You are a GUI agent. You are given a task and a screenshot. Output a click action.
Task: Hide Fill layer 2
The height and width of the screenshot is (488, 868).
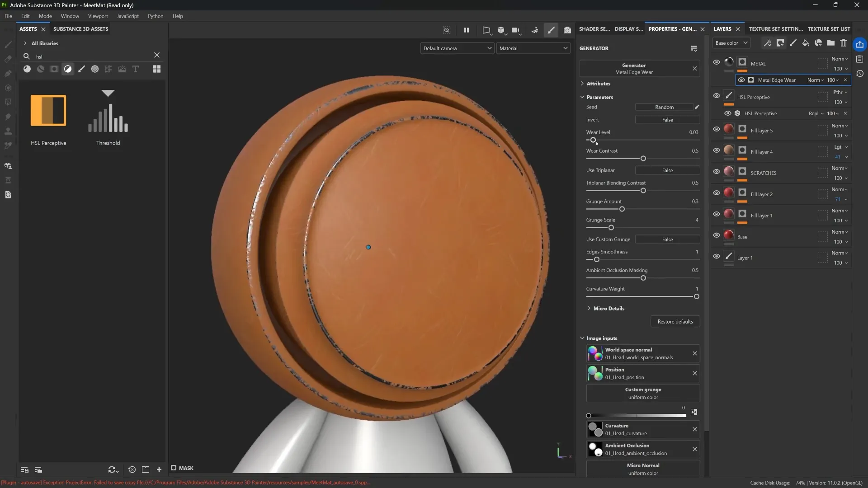pyautogui.click(x=717, y=193)
